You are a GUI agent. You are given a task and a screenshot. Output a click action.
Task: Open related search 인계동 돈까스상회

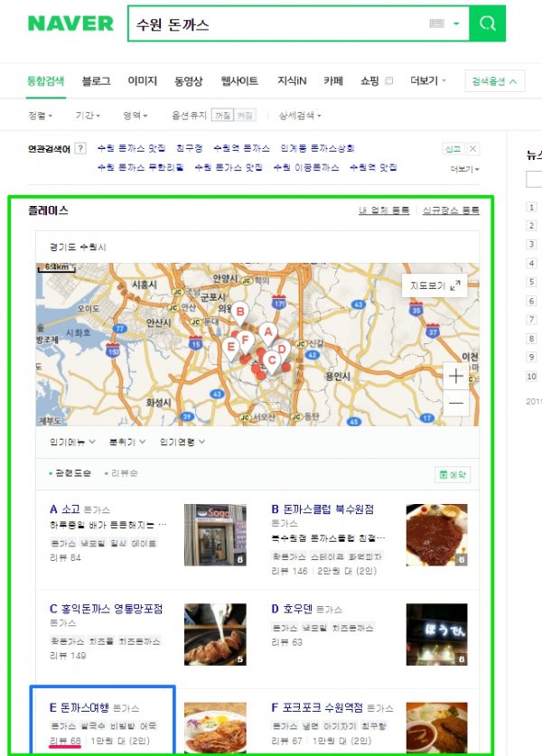317,148
